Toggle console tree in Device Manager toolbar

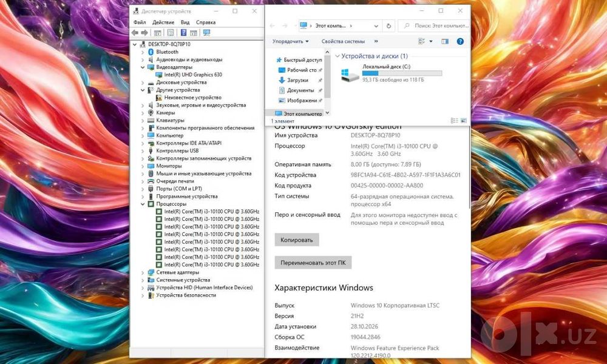pos(158,33)
